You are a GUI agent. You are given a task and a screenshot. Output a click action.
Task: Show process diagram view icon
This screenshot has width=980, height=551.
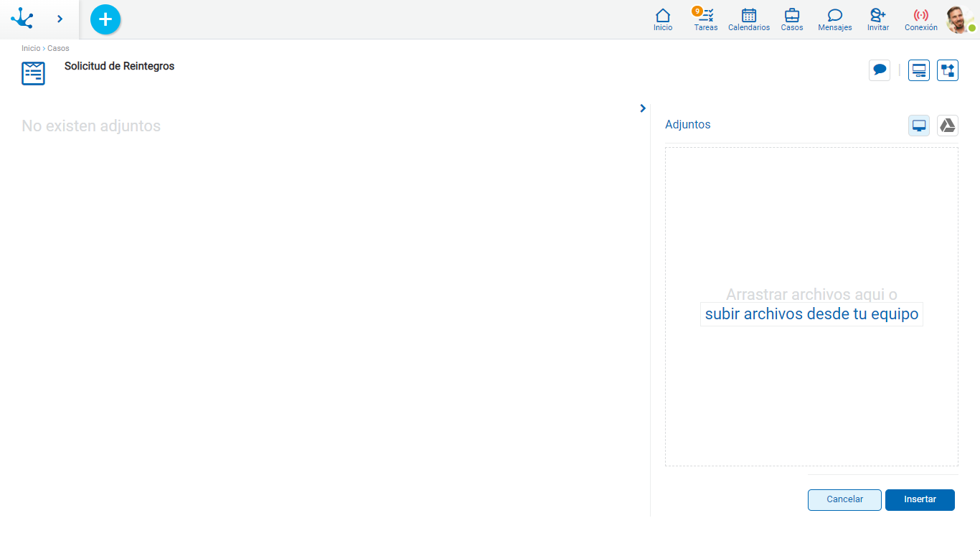(948, 70)
